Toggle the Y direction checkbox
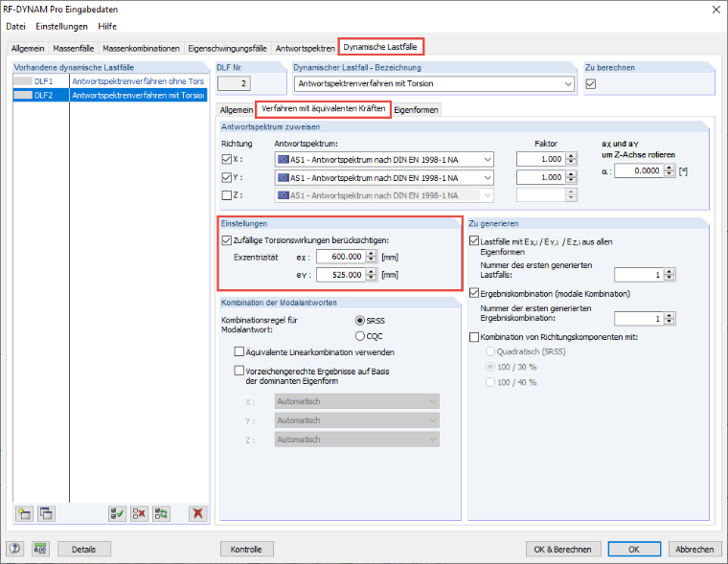 pos(227,177)
